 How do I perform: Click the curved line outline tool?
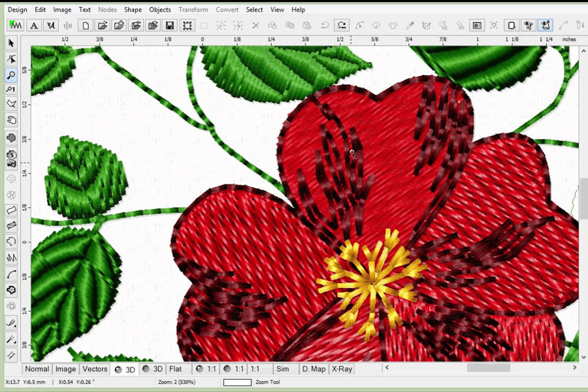[11, 274]
